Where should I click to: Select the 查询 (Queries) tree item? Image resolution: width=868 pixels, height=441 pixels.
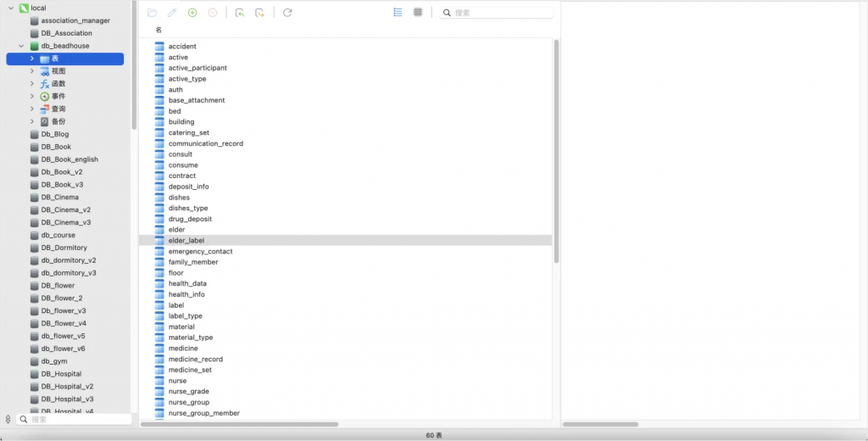coord(58,109)
